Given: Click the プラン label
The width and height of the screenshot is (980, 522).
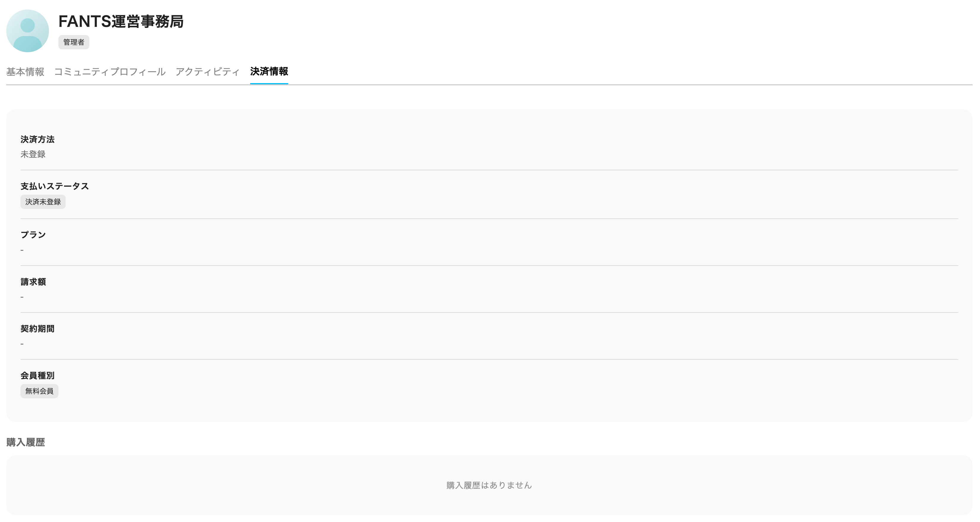Looking at the screenshot, I should tap(33, 235).
